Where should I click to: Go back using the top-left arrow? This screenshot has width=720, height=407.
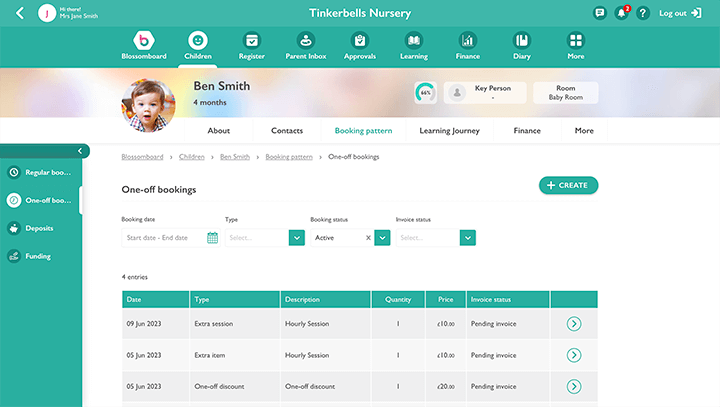[x=20, y=13]
